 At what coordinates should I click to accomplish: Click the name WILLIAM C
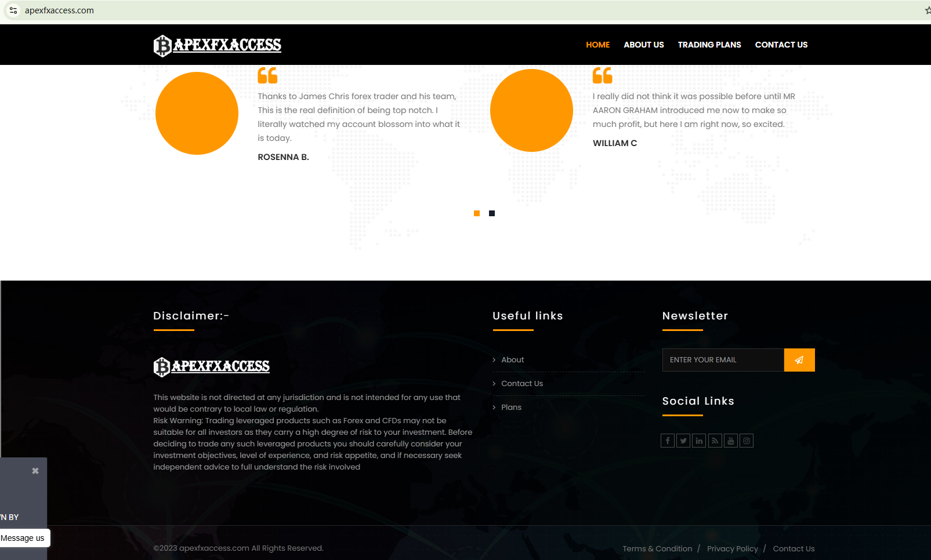coord(615,143)
